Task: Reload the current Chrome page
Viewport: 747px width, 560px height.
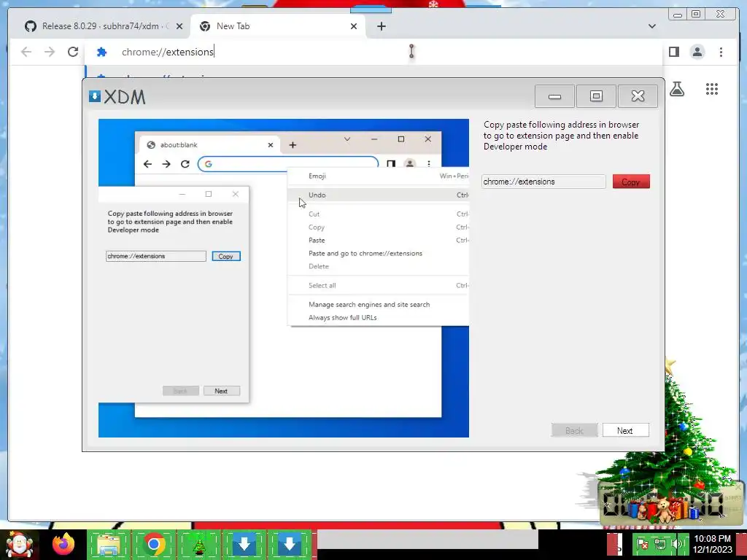Action: coord(73,52)
